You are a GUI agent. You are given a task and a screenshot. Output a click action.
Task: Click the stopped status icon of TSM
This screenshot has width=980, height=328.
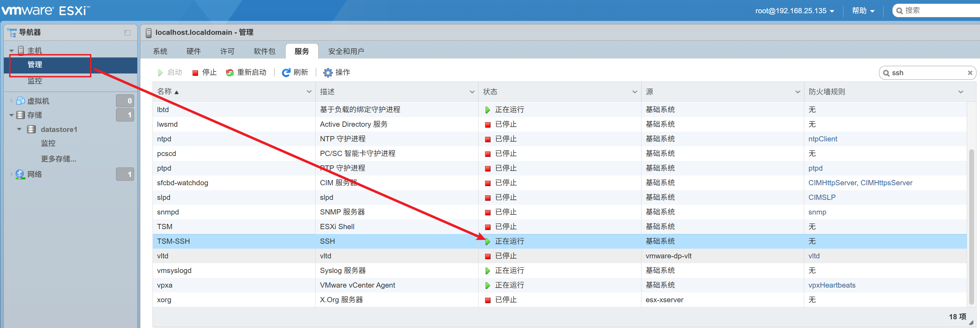tap(487, 227)
